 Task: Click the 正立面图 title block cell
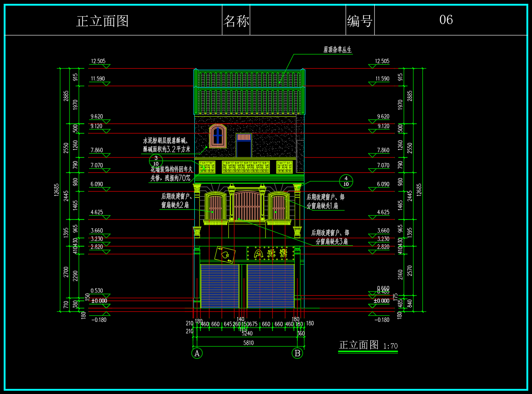(x=103, y=21)
